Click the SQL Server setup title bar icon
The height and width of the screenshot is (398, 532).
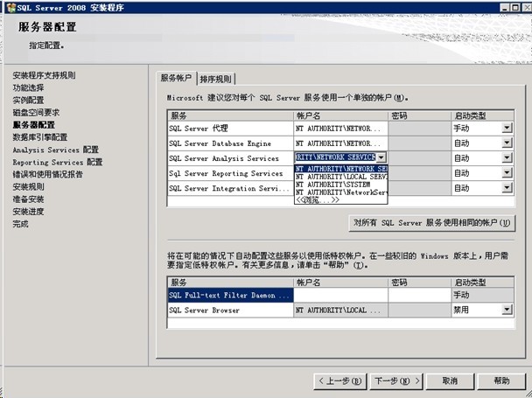click(x=11, y=8)
